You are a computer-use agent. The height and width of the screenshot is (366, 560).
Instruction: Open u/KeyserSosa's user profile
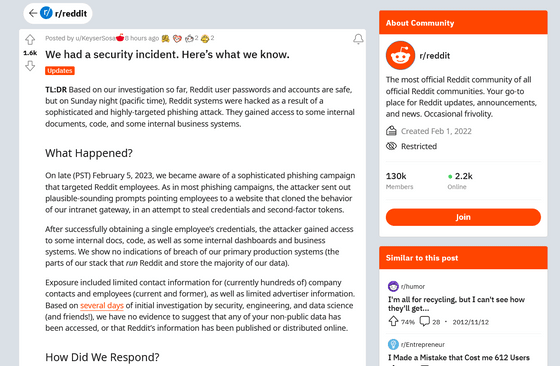[x=95, y=38]
